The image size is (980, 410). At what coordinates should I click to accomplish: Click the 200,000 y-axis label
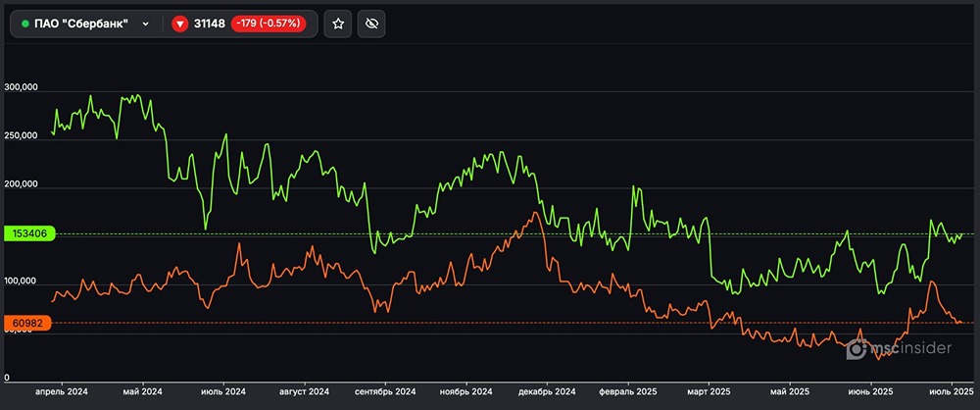[21, 184]
